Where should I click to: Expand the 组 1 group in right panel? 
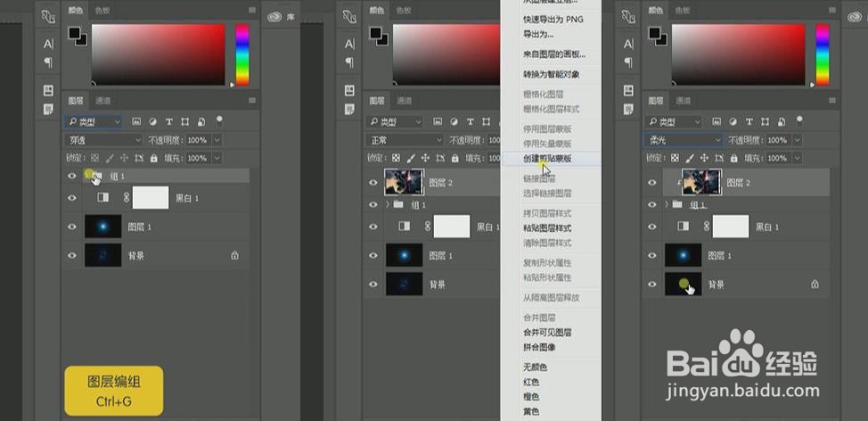pyautogui.click(x=667, y=204)
